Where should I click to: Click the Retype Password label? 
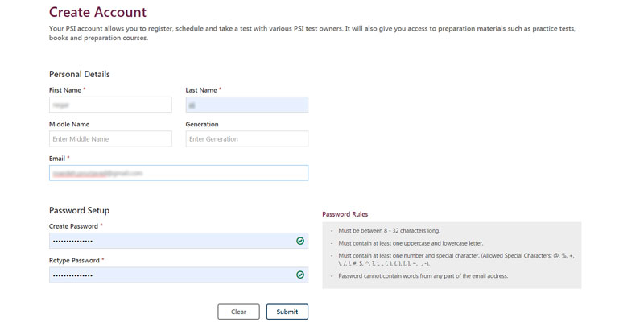tap(74, 260)
